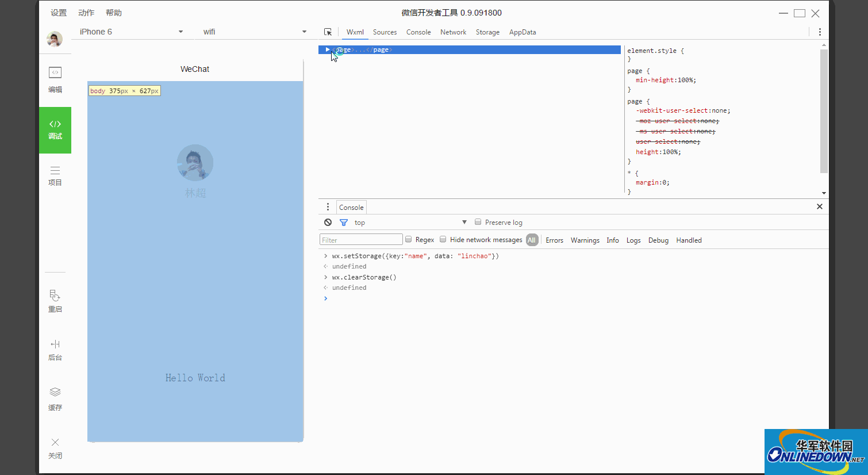
Task: Clear console with the ban icon
Action: (x=328, y=223)
